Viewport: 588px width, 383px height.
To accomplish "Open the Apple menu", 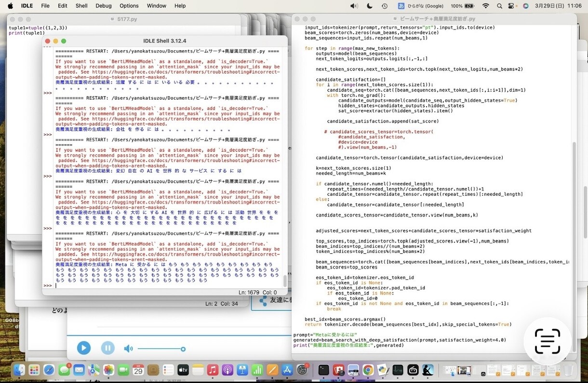I will point(9,6).
